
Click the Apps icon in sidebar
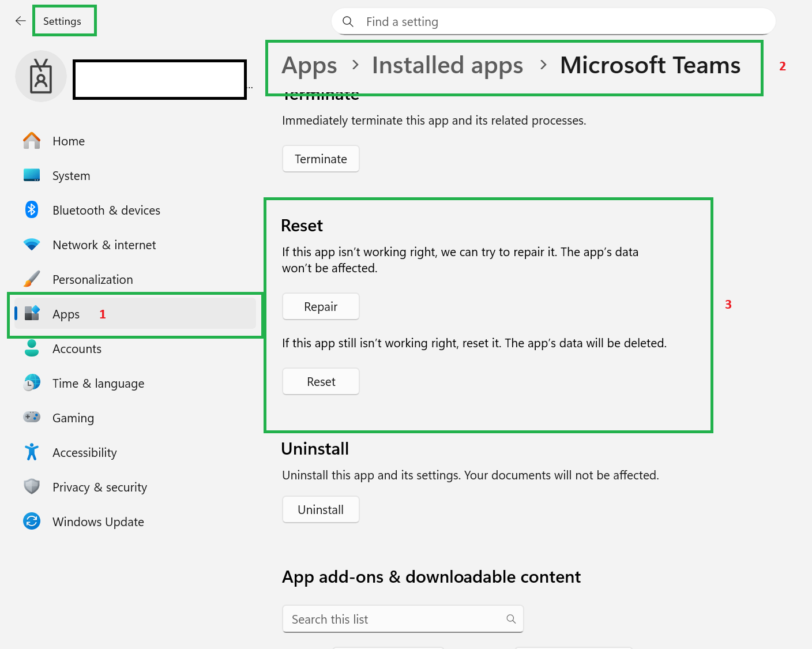point(32,313)
